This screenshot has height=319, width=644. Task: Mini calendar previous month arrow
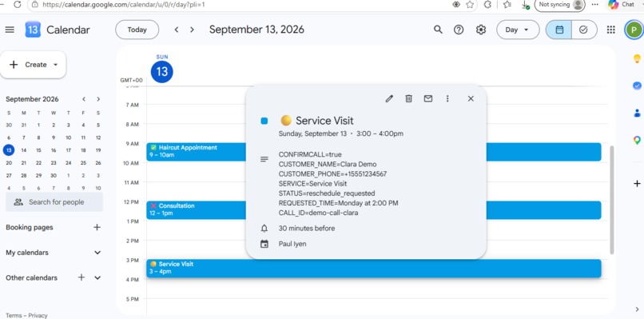tap(84, 99)
